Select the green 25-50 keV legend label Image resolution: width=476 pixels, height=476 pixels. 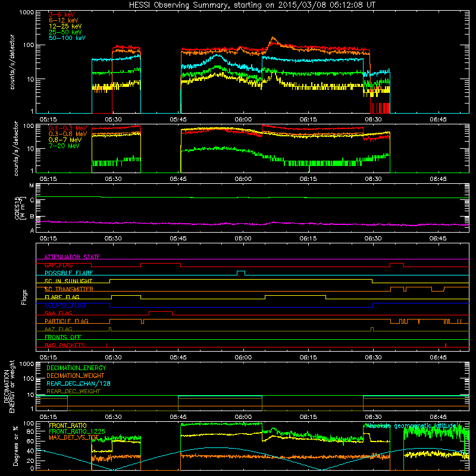pyautogui.click(x=65, y=32)
